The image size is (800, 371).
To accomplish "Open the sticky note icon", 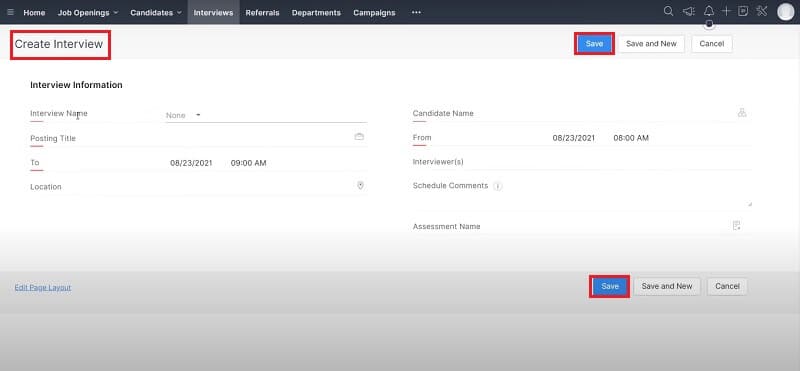I will coord(743,11).
